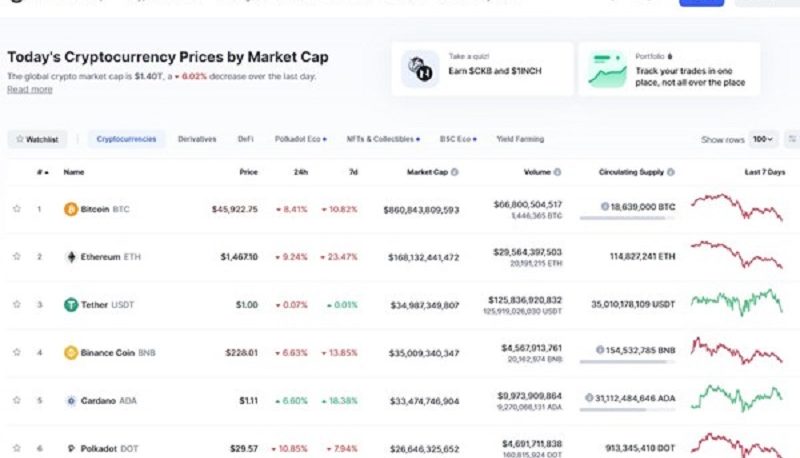Click Binance Coin supply progress bar
The width and height of the screenshot is (800, 458).
(627, 362)
